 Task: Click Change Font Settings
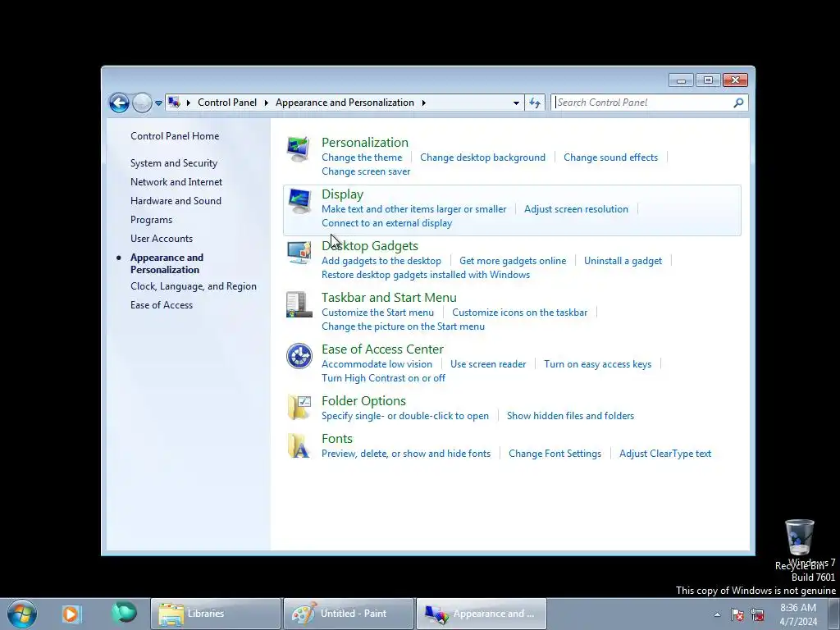[x=555, y=454]
